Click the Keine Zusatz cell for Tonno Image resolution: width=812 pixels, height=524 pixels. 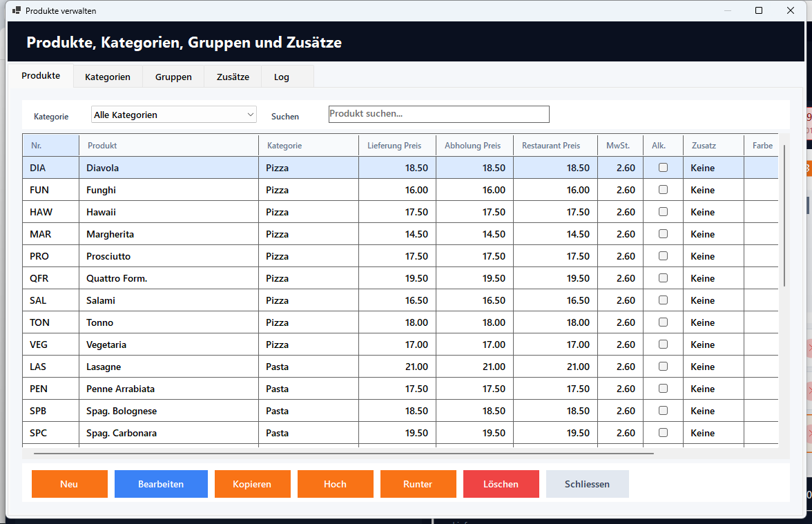(714, 322)
